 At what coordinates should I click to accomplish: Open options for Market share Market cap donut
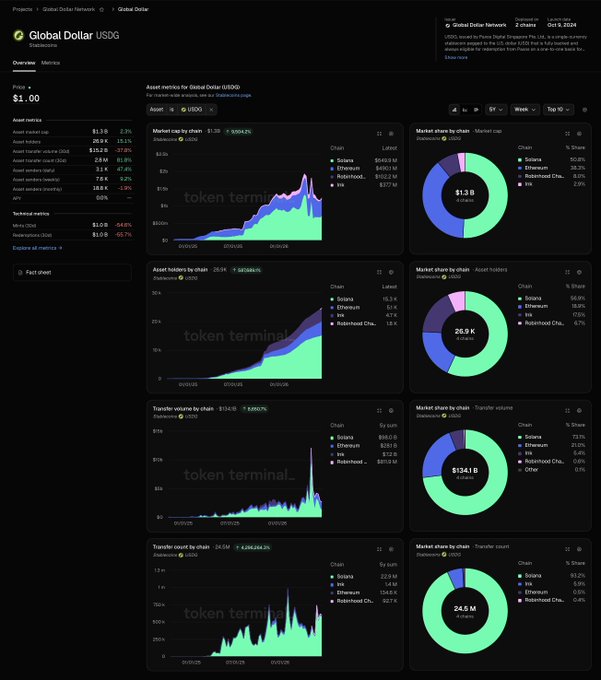579,134
